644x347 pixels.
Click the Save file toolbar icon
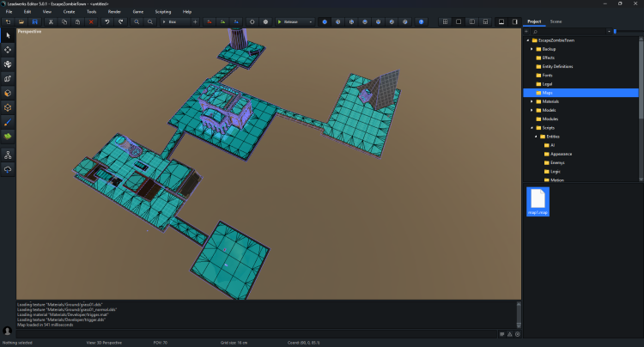click(33, 21)
